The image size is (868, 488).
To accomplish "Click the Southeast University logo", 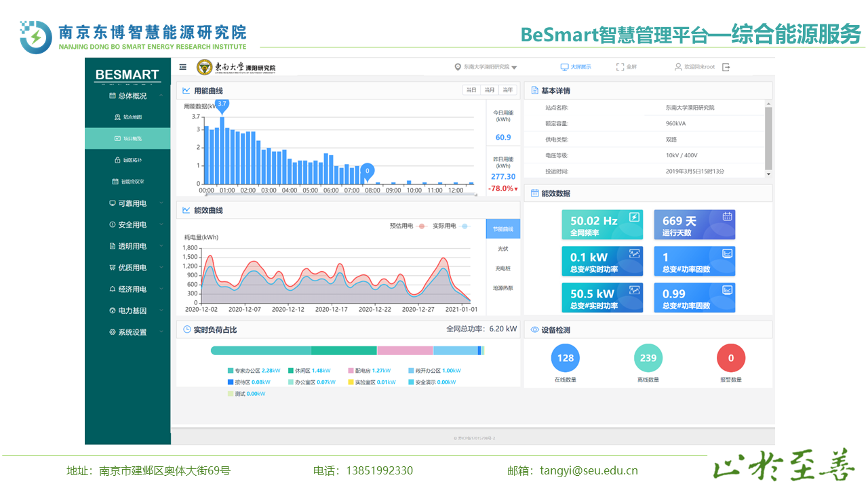I will [236, 67].
